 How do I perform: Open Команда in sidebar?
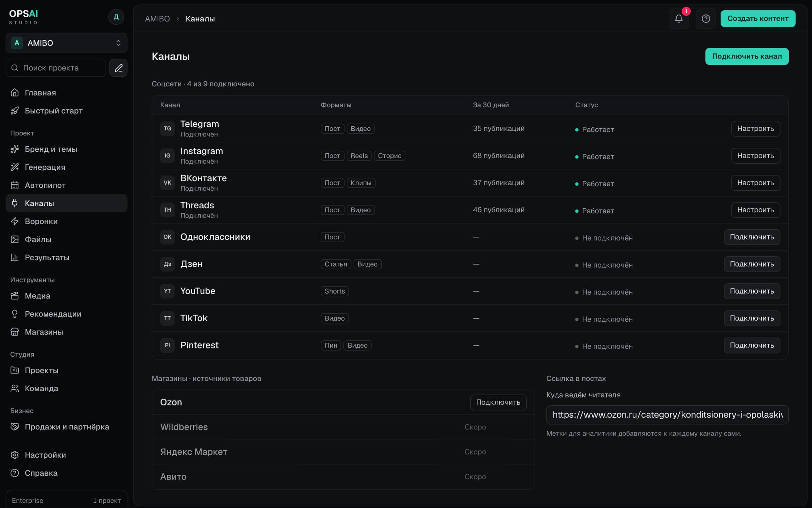click(66, 388)
